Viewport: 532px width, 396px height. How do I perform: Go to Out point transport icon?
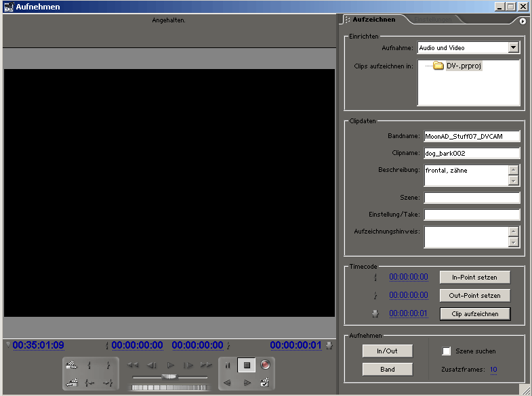tap(108, 383)
